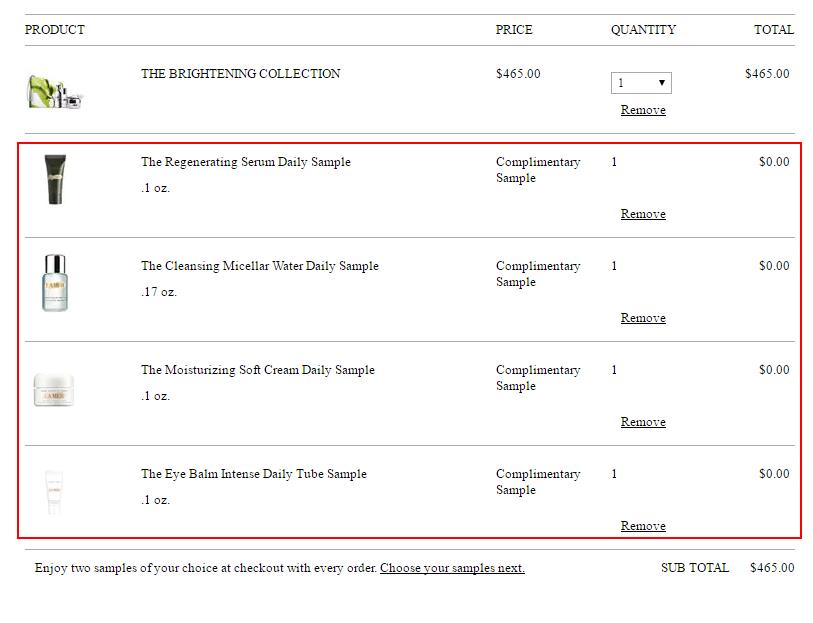Remove the Moisturizing Soft Cream sample
Image resolution: width=813 pixels, height=623 pixels.
(643, 422)
